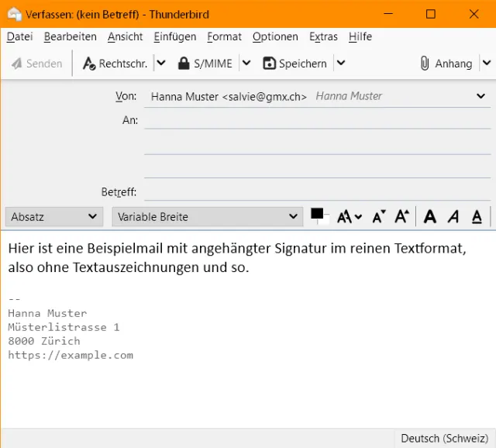Attach a file via Anhang paperclip
Screen dimensions: 496x448
446,64
